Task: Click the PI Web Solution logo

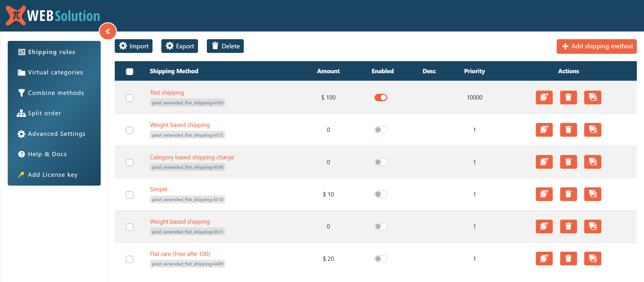Action: coord(53,16)
